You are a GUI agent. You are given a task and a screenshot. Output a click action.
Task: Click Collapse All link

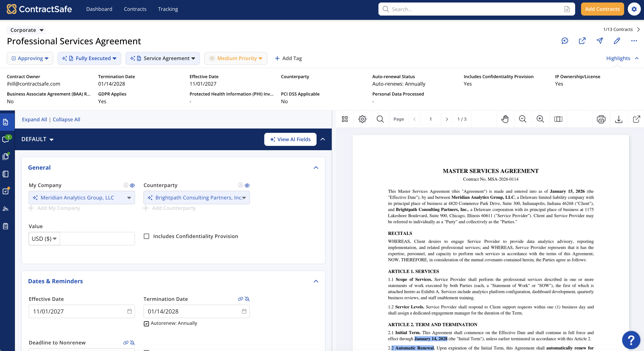67,119
